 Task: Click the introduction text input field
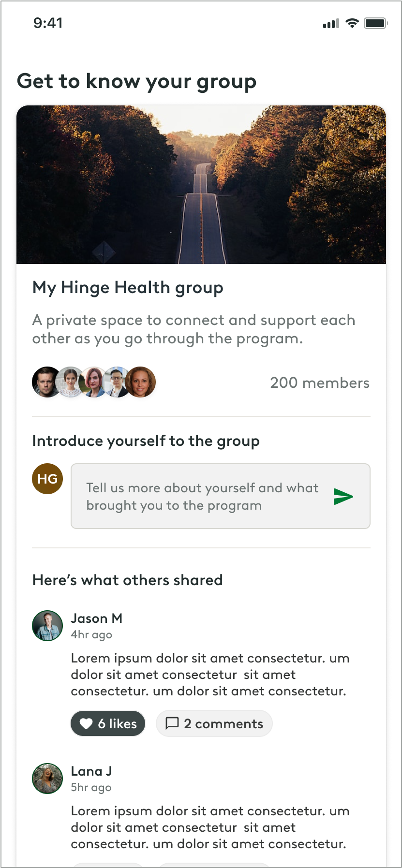pos(202,497)
